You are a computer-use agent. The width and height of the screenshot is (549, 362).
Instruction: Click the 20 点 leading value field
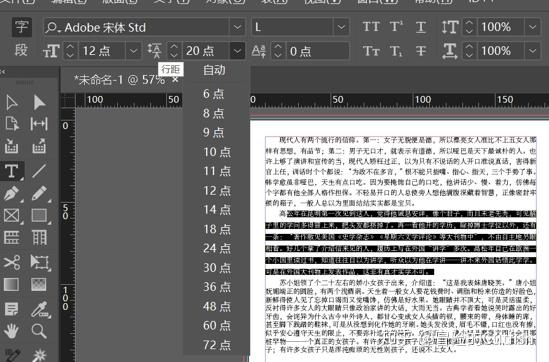pos(205,51)
